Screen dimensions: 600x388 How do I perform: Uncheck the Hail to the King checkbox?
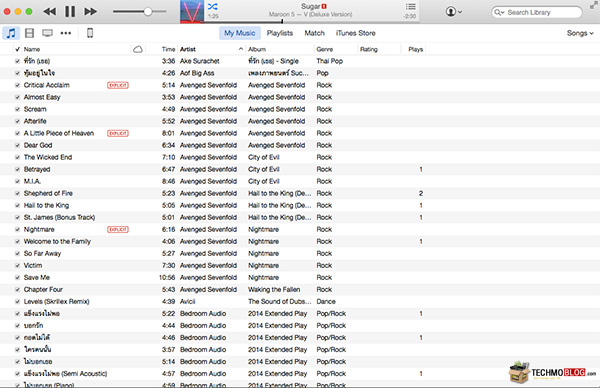click(x=17, y=205)
